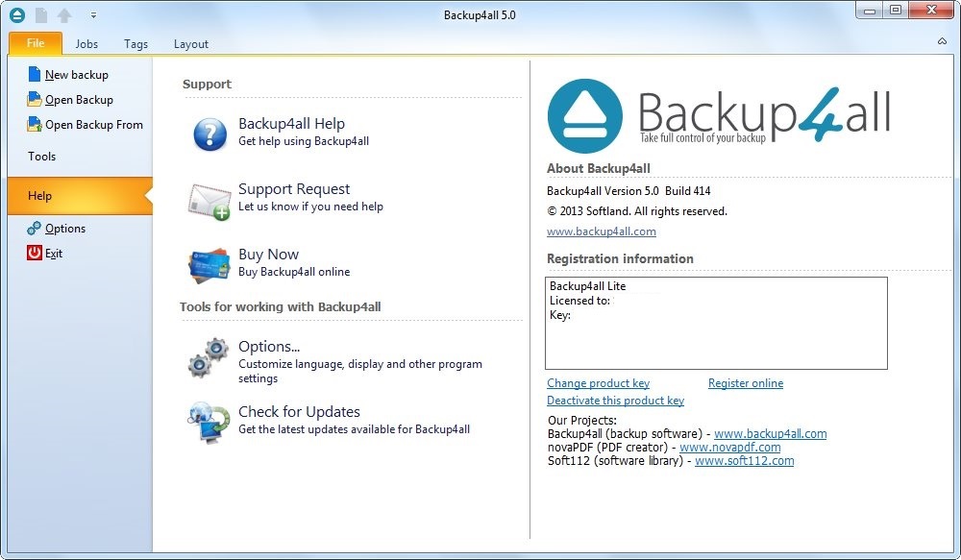Click Change product key link

598,383
